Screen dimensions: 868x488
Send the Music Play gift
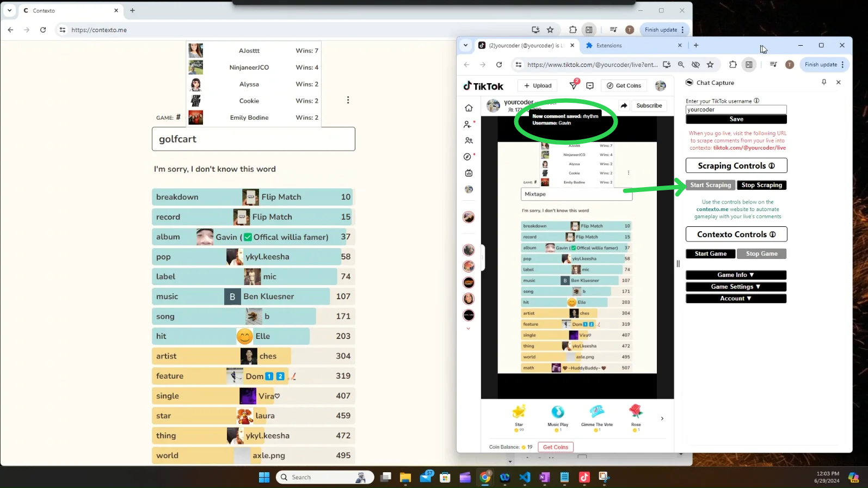[x=558, y=418]
